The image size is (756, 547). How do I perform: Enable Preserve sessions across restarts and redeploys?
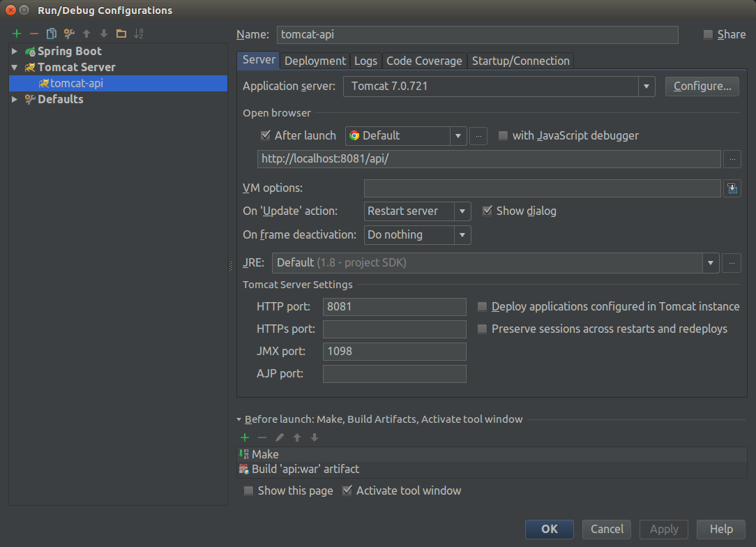click(x=482, y=329)
